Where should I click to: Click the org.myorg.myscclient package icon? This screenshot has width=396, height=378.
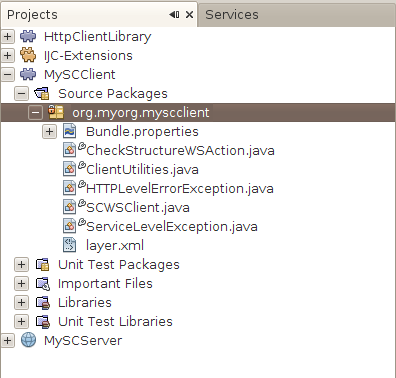point(56,112)
